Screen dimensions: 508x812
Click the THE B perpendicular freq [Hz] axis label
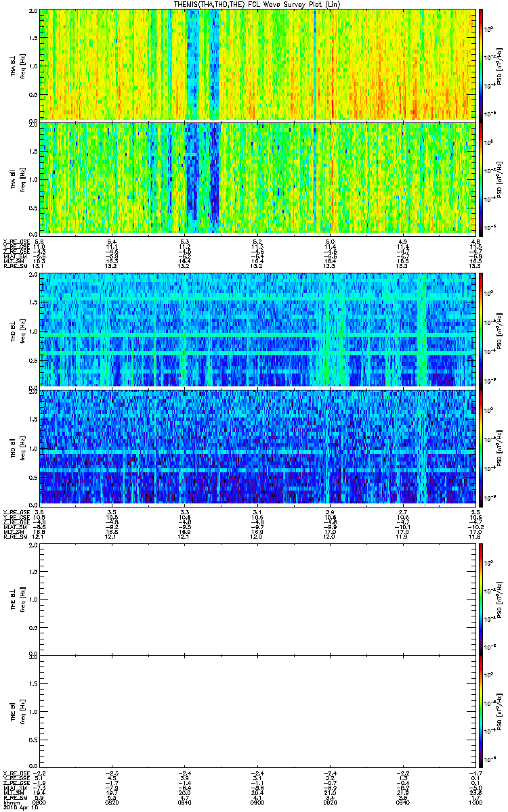click(22, 600)
